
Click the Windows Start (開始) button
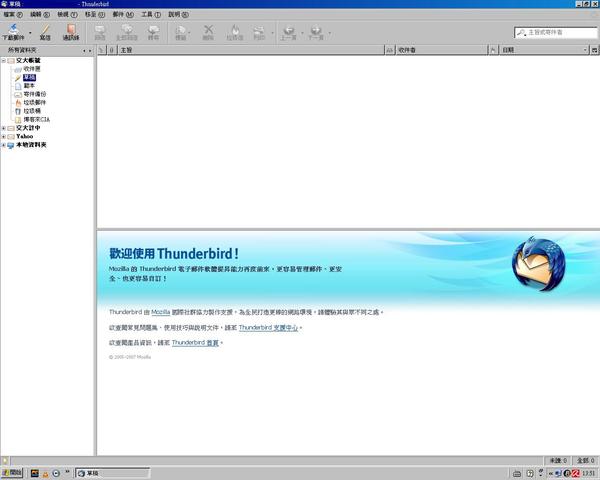[x=12, y=473]
